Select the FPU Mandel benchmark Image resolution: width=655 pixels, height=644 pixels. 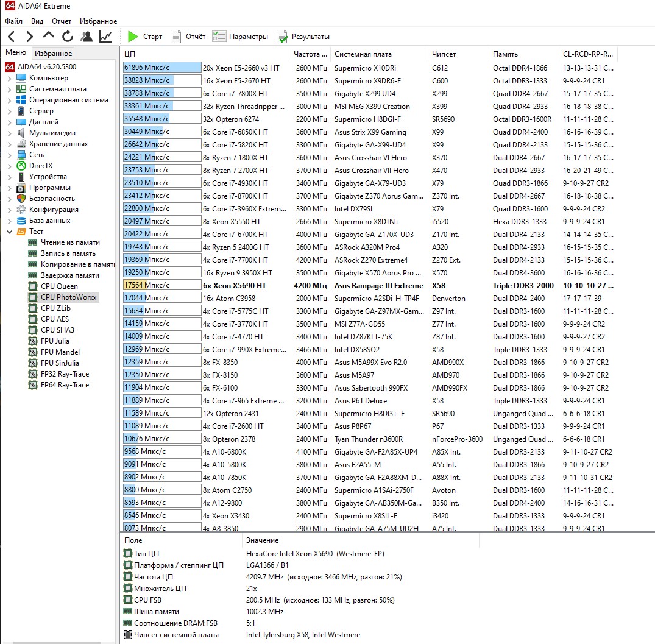[x=60, y=352]
